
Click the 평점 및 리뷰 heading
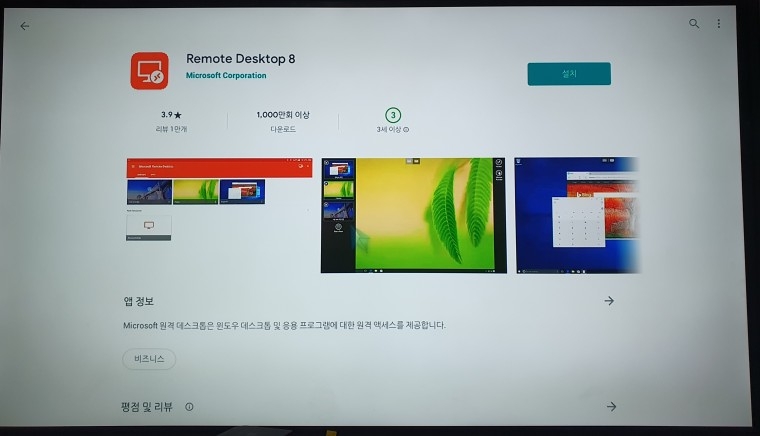tap(146, 407)
